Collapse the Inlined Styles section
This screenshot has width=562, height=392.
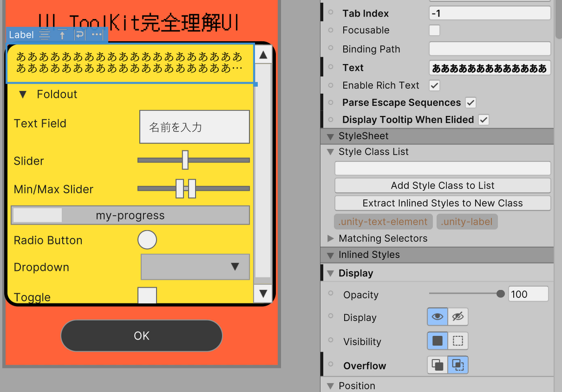[331, 255]
